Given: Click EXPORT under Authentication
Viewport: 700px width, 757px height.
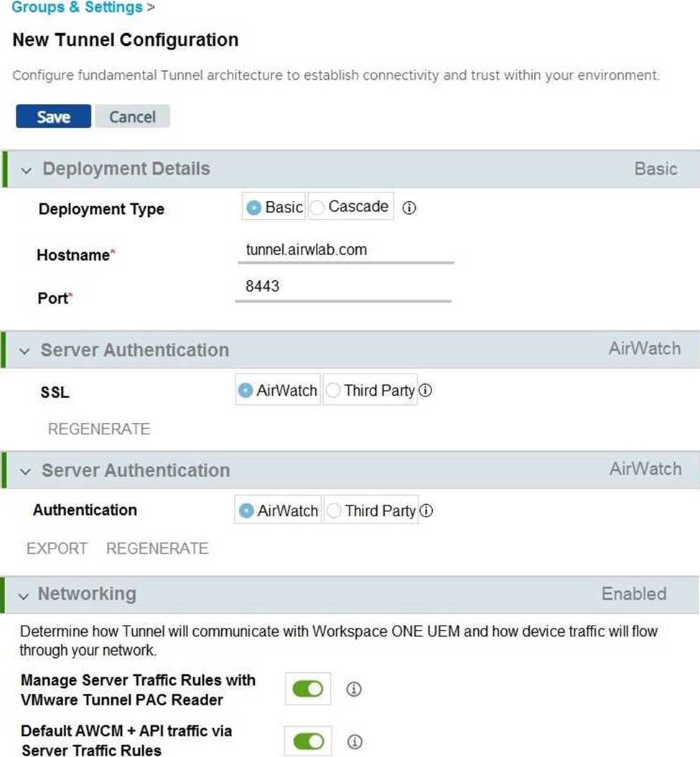Looking at the screenshot, I should (57, 549).
